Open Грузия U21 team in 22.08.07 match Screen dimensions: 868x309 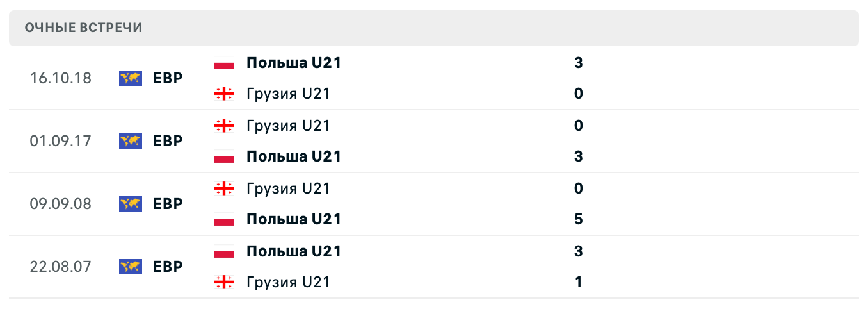point(288,282)
